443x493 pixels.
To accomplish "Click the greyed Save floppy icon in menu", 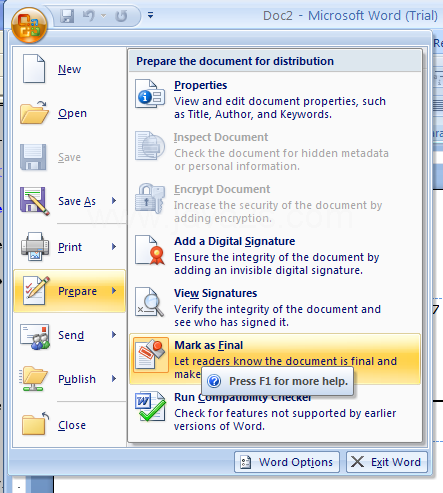I will point(33,157).
